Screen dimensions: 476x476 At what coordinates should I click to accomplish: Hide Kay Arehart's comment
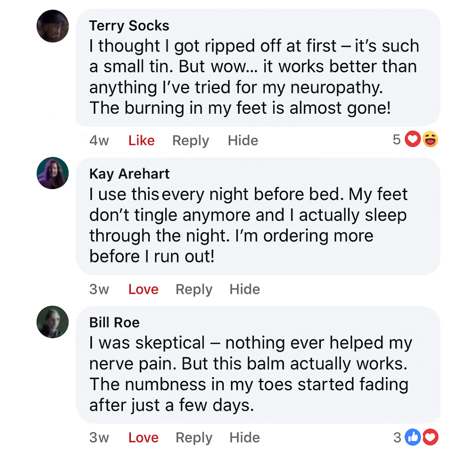pyautogui.click(x=245, y=289)
